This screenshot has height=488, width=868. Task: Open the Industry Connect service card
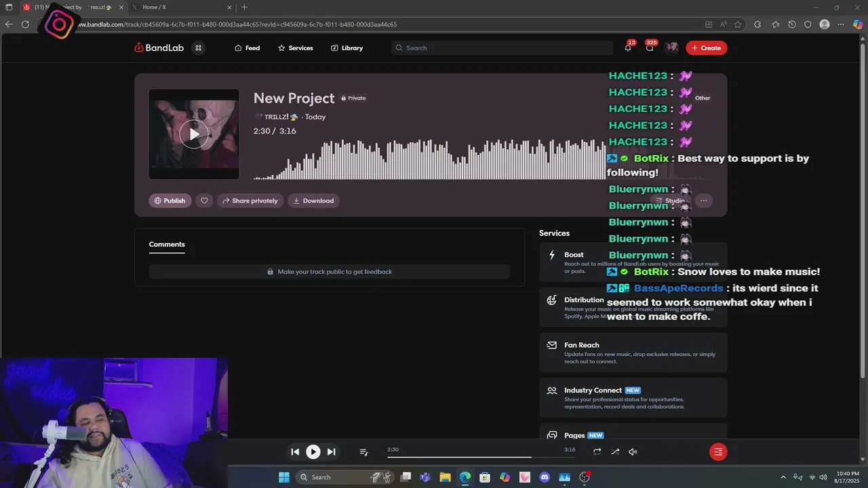(633, 398)
